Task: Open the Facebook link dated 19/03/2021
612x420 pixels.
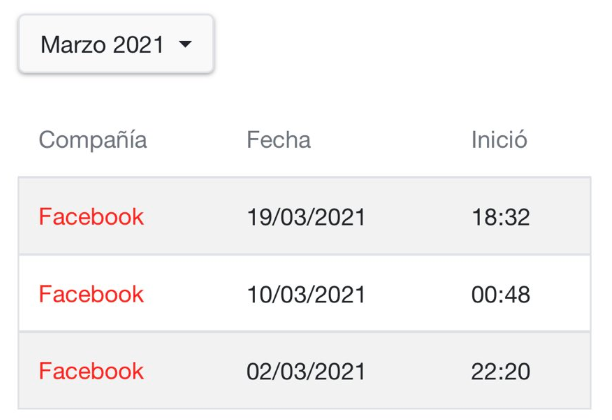Action: pos(91,217)
